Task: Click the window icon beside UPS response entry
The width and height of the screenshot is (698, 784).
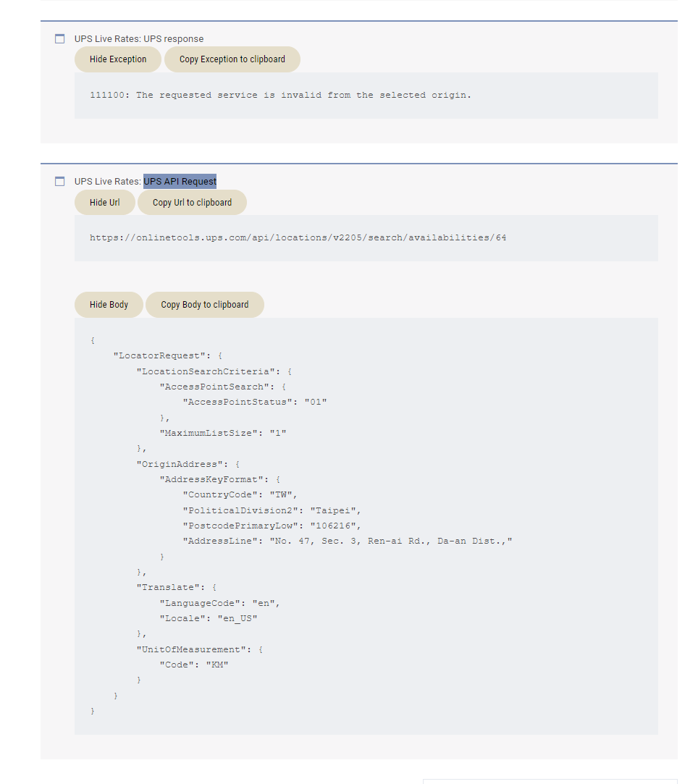Action: (x=59, y=39)
